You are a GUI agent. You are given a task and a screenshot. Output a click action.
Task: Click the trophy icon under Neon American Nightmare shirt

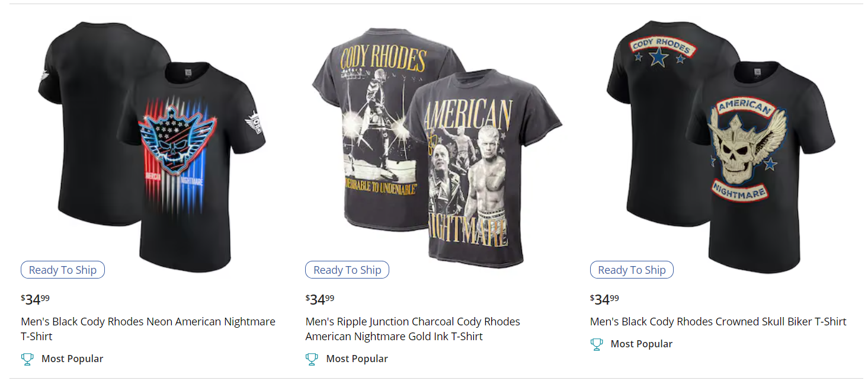click(27, 359)
